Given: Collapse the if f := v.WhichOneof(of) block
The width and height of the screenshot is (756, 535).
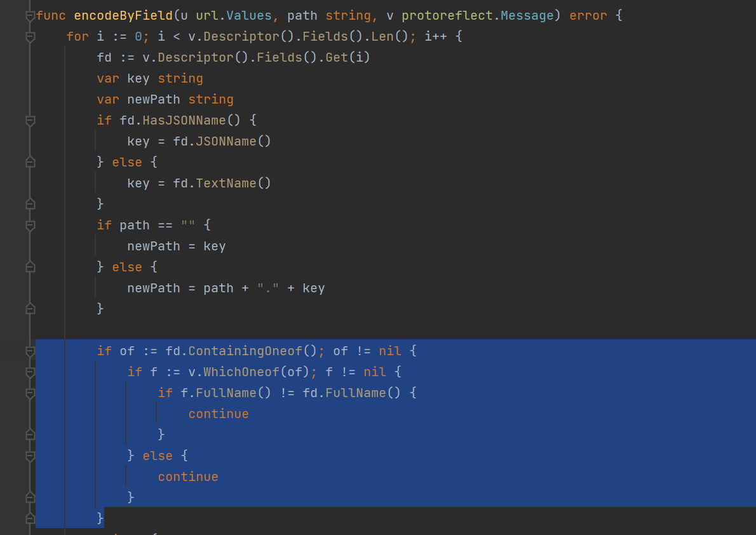Looking at the screenshot, I should (x=30, y=372).
